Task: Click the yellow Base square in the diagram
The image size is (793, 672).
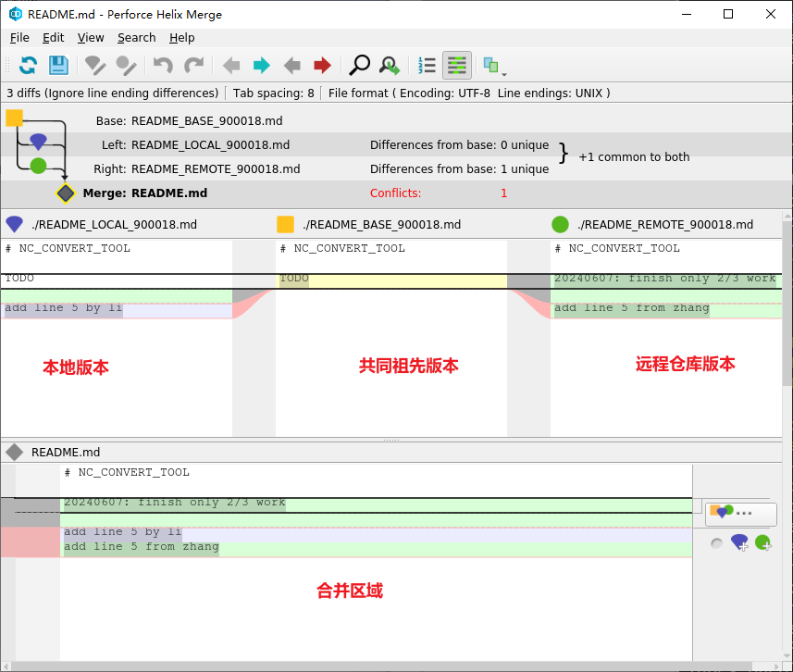Action: (14, 118)
